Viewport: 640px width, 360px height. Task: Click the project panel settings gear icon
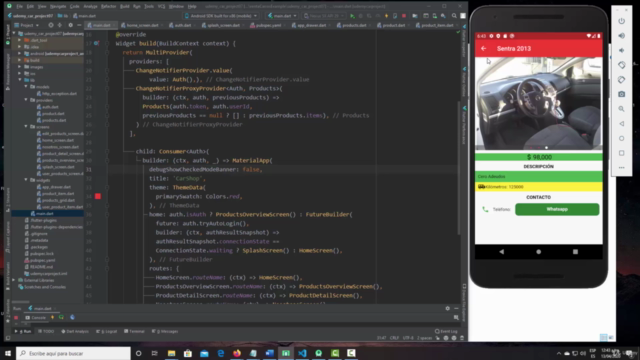tap(70, 25)
